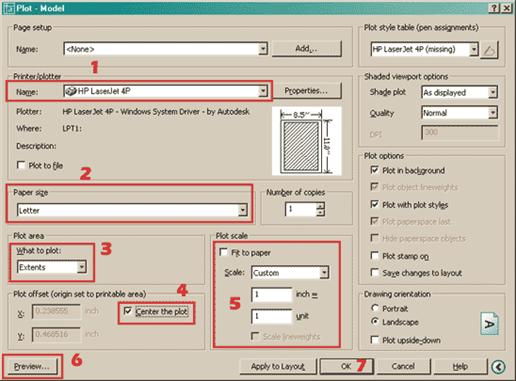
Task: Close the Plot dialog window
Action: tap(507, 8)
